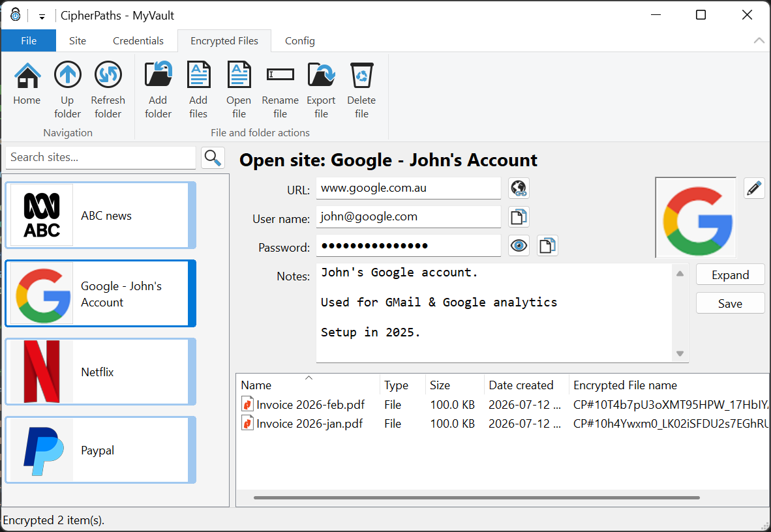Viewport: 771px width, 532px height.
Task: Select Google - John's Account card
Action: click(100, 293)
